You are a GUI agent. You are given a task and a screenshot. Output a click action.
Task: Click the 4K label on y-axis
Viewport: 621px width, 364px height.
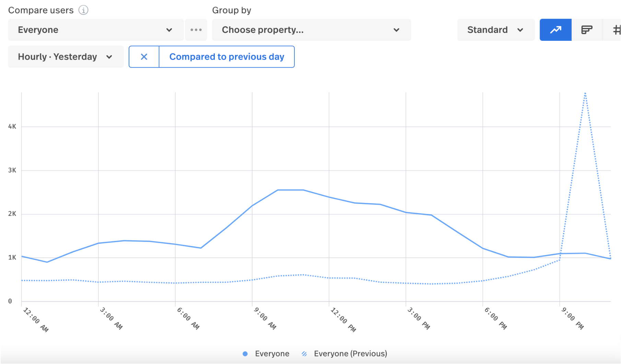pyautogui.click(x=12, y=126)
